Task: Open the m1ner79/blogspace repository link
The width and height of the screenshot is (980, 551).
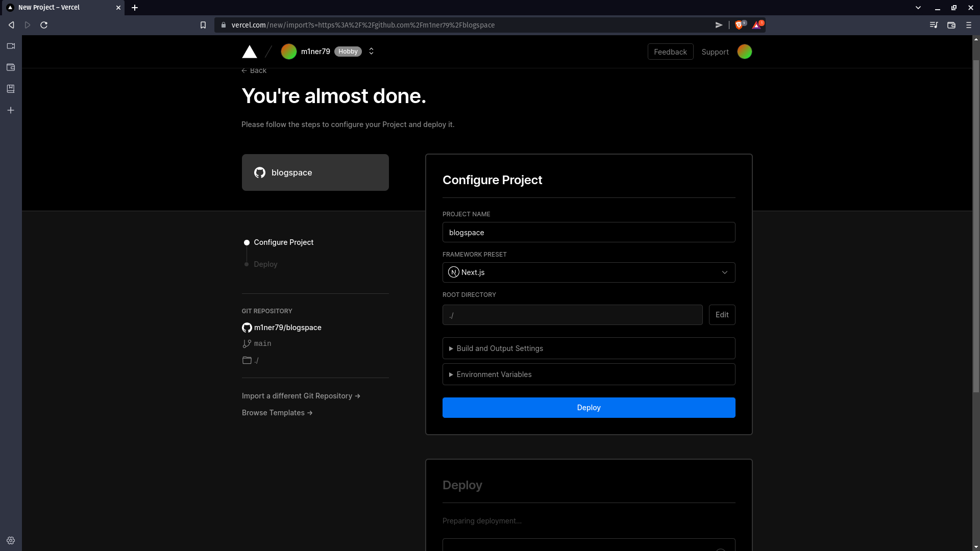Action: 288,328
